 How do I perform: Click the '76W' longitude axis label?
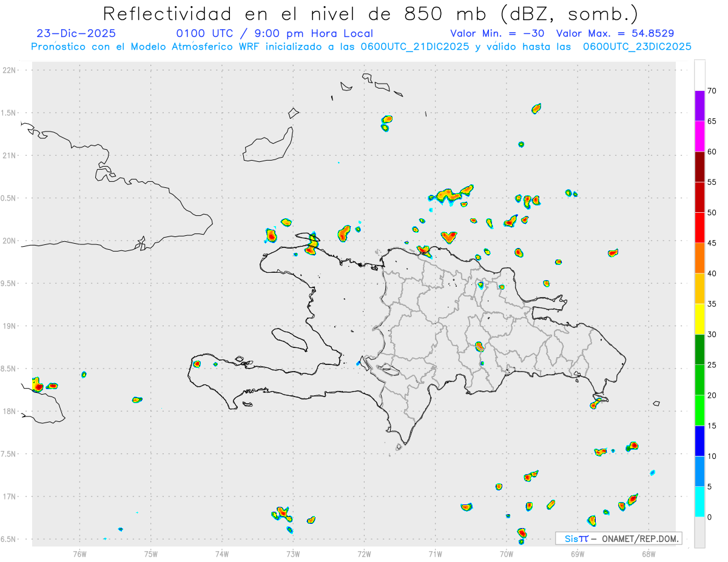79,554
